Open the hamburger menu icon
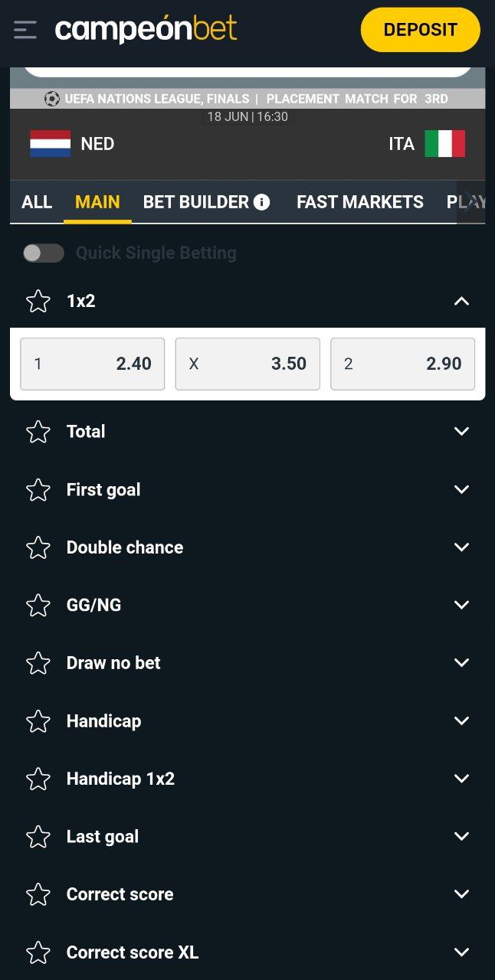Screen dimensions: 495x980 [25, 30]
